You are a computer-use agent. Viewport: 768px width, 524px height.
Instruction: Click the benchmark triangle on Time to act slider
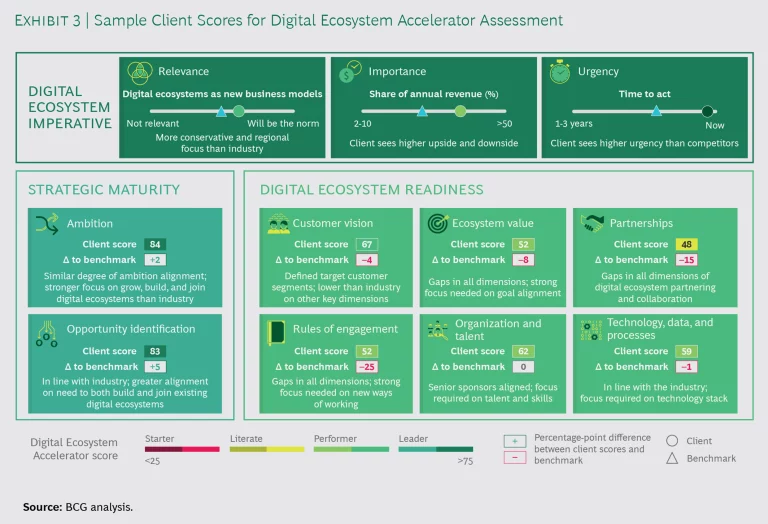coord(655,111)
